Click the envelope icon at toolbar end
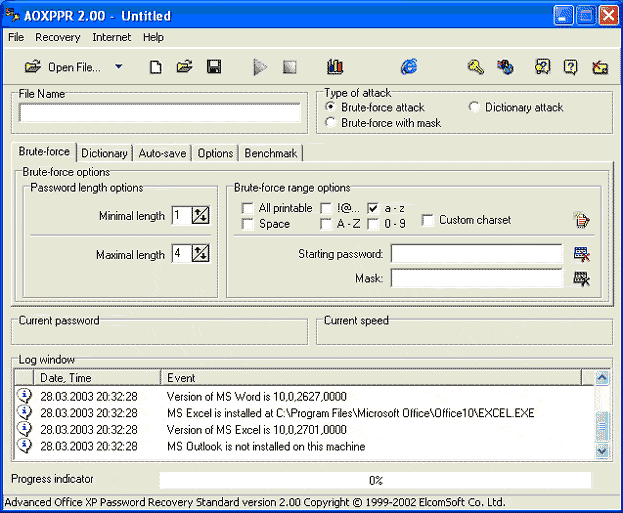Image resolution: width=623 pixels, height=513 pixels. click(x=599, y=67)
